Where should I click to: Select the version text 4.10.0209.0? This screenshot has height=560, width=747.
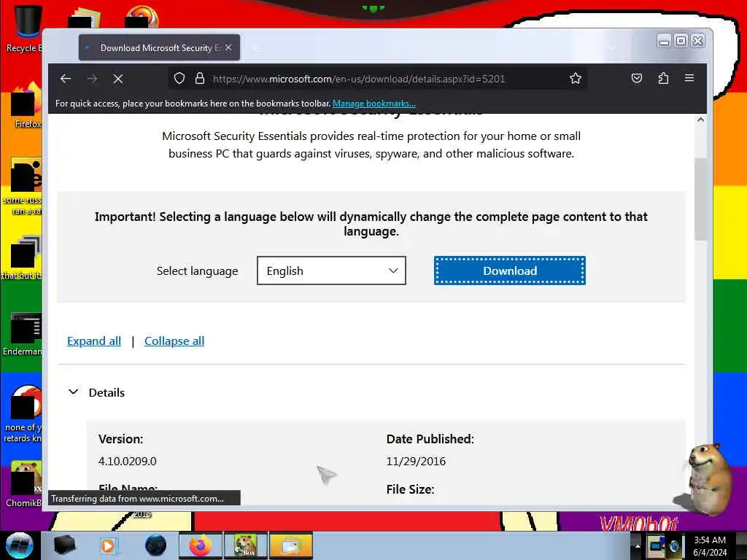(x=127, y=461)
